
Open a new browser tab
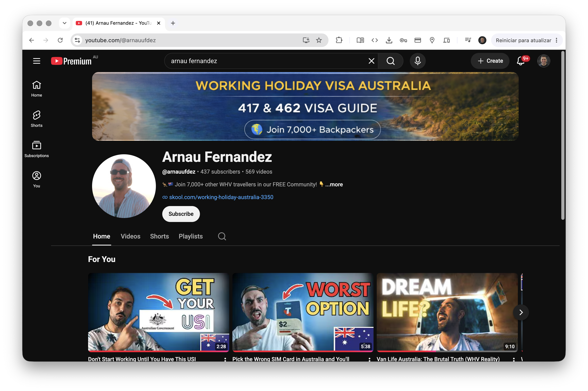coord(173,23)
